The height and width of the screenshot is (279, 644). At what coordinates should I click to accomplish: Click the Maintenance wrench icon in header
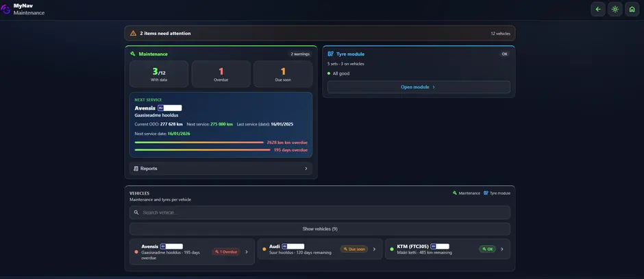click(133, 54)
